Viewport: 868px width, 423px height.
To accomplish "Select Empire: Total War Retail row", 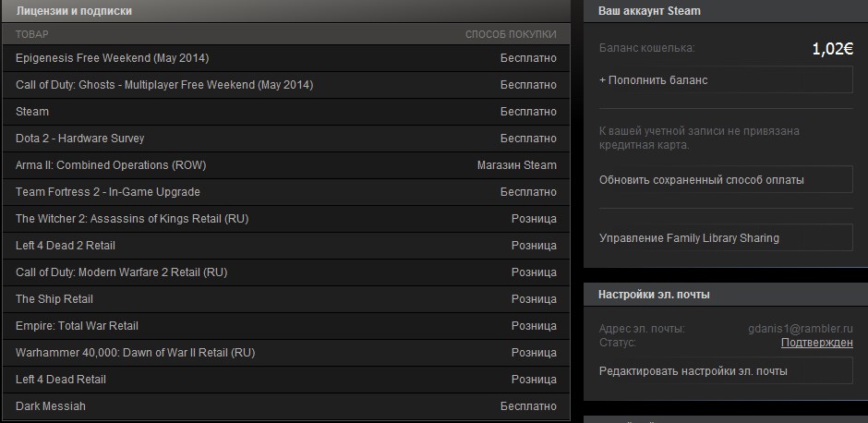I will (286, 325).
